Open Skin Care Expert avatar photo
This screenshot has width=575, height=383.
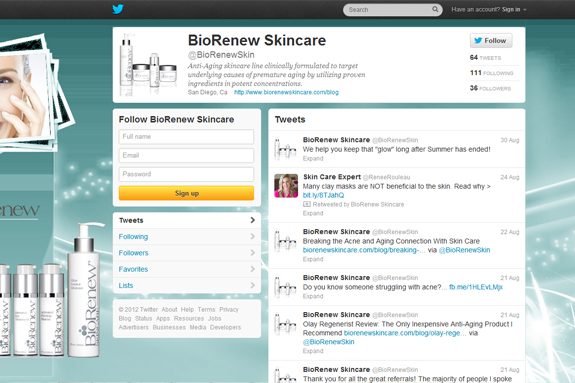(286, 186)
